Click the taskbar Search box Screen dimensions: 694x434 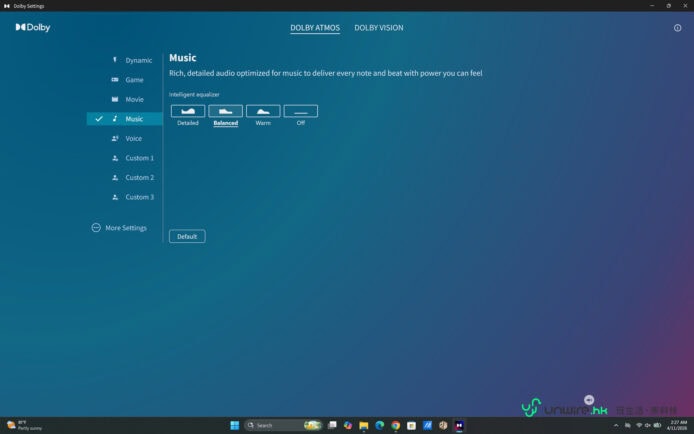pos(283,425)
